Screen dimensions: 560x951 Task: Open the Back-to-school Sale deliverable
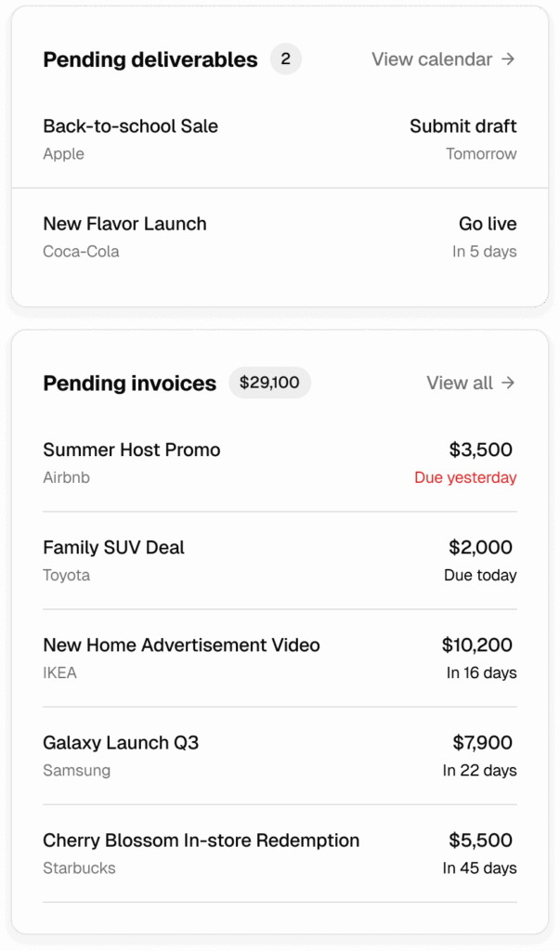[131, 126]
